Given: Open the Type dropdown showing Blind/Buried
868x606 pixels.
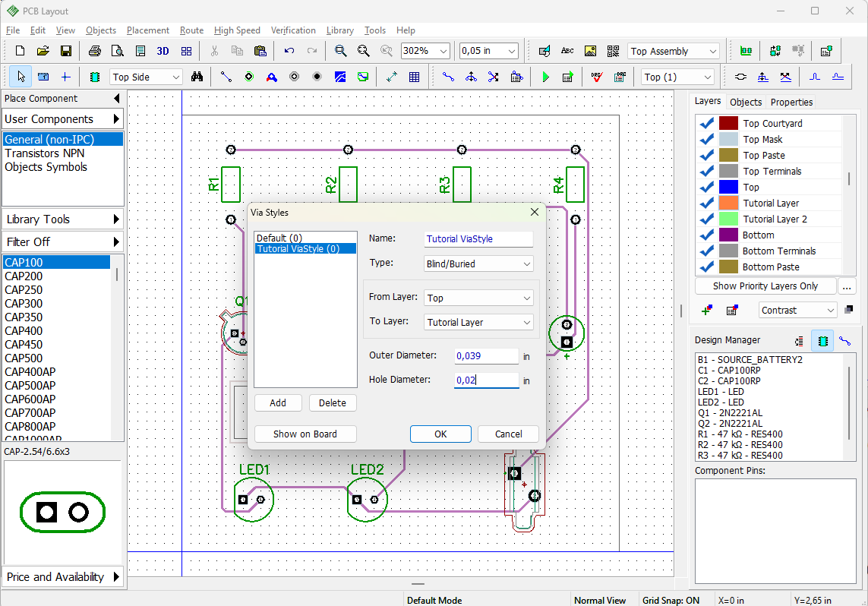Looking at the screenshot, I should [x=478, y=264].
